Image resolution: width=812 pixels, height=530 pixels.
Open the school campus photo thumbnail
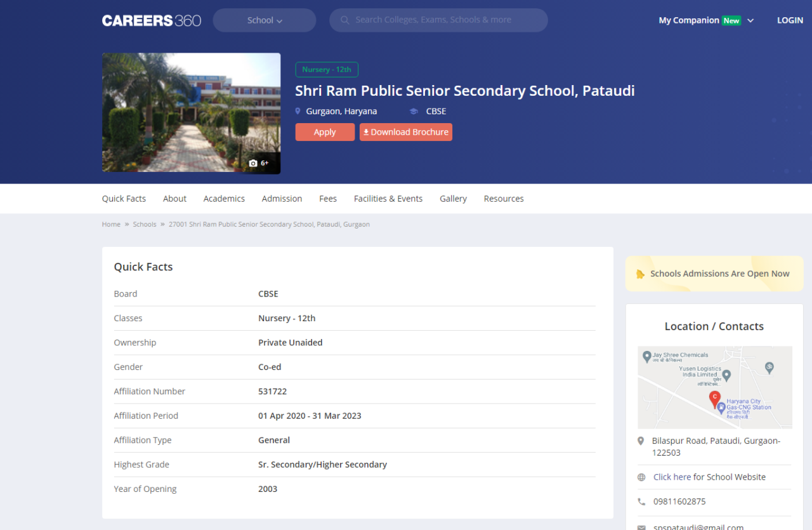(x=191, y=113)
